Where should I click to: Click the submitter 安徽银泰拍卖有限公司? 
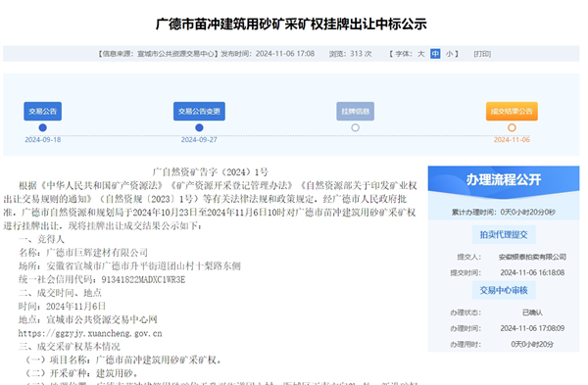pos(532,257)
